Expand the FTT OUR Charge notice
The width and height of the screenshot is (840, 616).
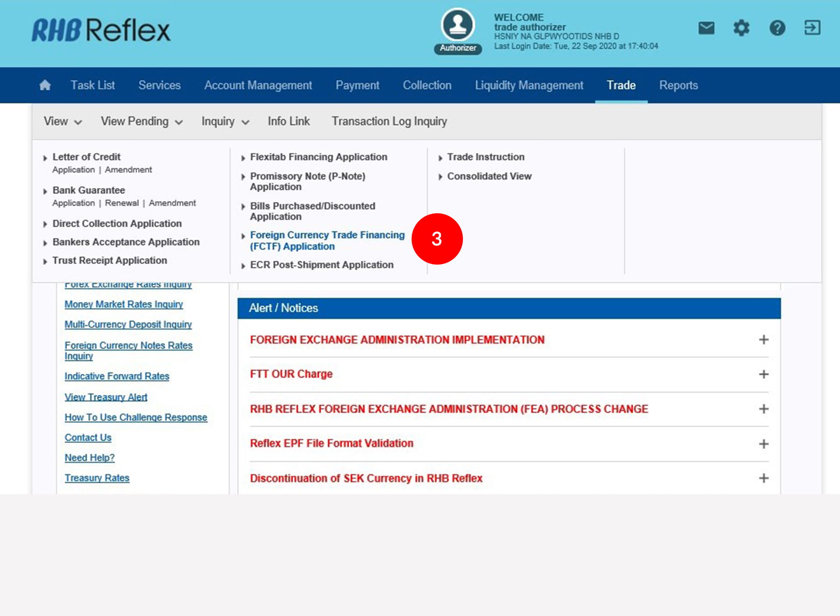pos(763,374)
